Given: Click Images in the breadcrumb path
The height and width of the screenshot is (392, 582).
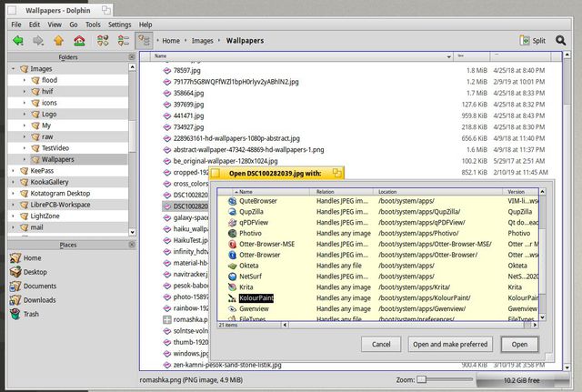Looking at the screenshot, I should click(x=202, y=40).
